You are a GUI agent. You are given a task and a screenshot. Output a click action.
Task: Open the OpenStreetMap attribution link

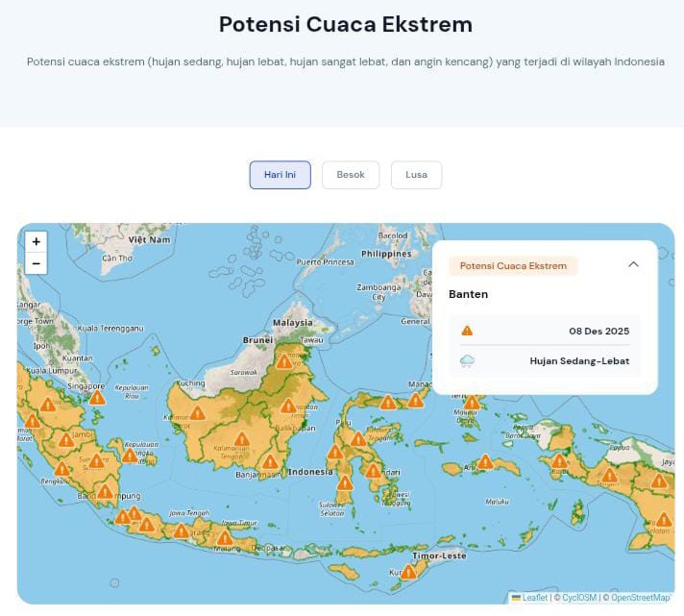click(x=641, y=598)
